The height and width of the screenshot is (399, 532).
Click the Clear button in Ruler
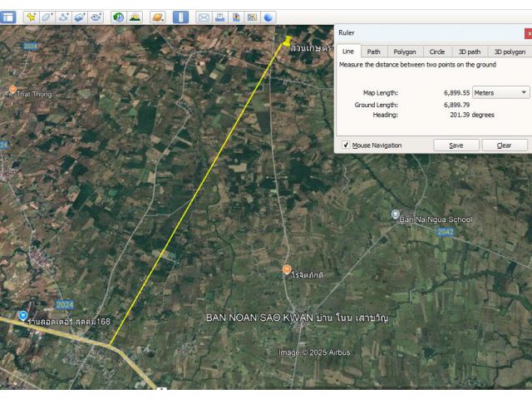point(505,145)
